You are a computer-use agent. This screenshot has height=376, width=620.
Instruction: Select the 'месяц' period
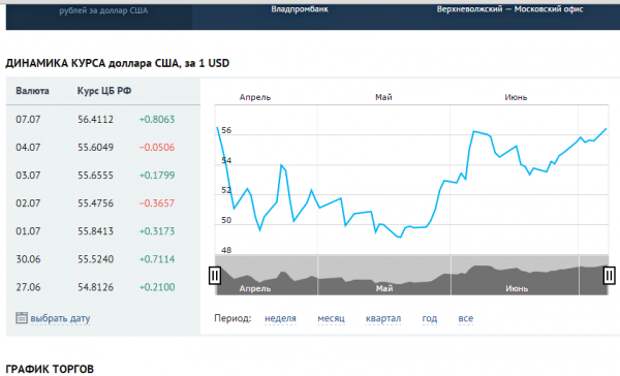(x=331, y=318)
